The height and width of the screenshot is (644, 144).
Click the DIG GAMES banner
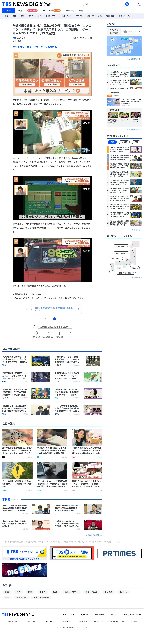point(25,570)
